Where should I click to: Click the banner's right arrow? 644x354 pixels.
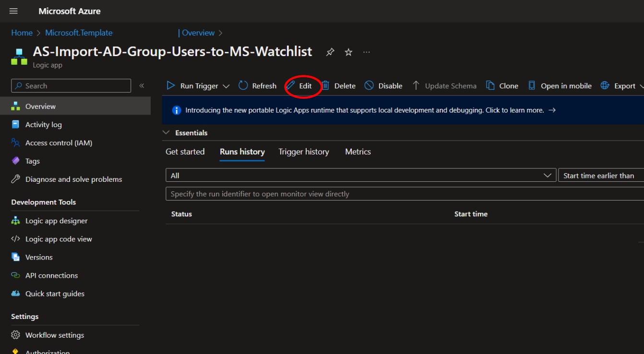[552, 110]
